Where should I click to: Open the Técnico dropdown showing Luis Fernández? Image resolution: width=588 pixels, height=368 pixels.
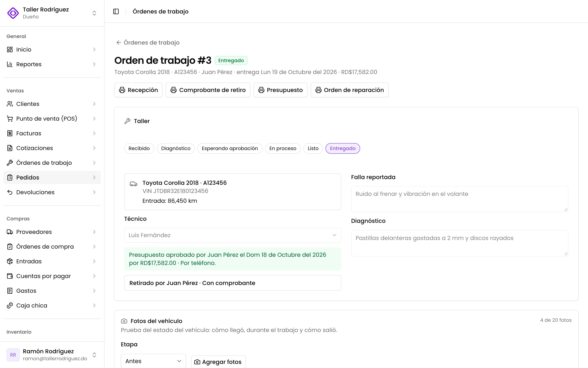(233, 235)
